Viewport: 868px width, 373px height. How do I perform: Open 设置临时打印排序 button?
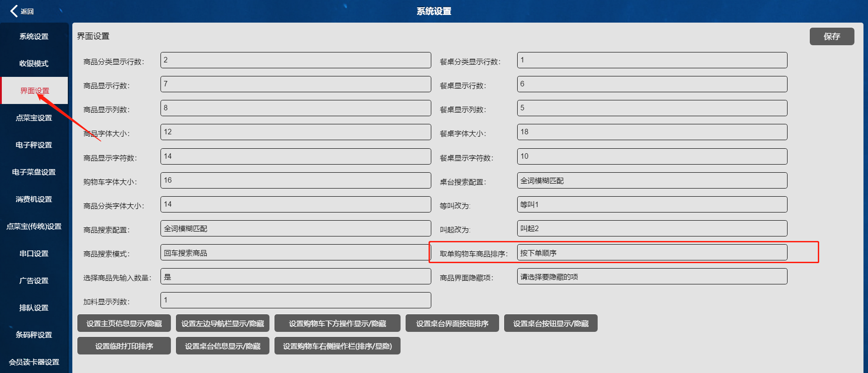[x=124, y=346]
